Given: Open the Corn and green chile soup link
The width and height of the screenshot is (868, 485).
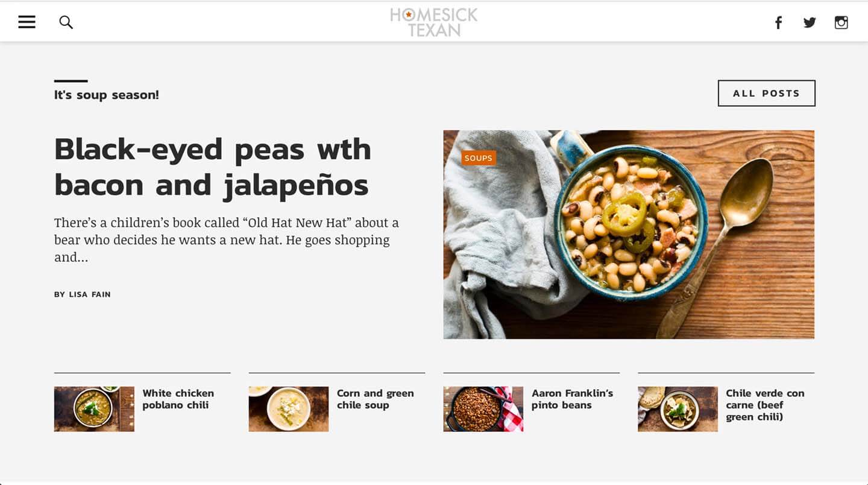Looking at the screenshot, I should (x=376, y=399).
